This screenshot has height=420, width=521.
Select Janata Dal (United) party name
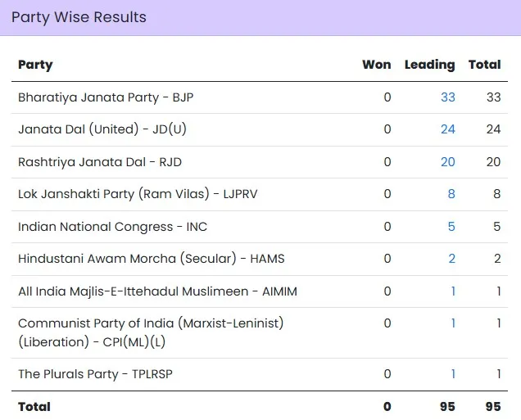tap(103, 129)
